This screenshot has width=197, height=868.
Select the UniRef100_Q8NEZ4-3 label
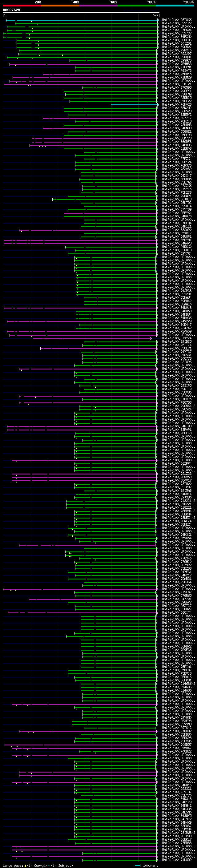pyautogui.click(x=179, y=521)
